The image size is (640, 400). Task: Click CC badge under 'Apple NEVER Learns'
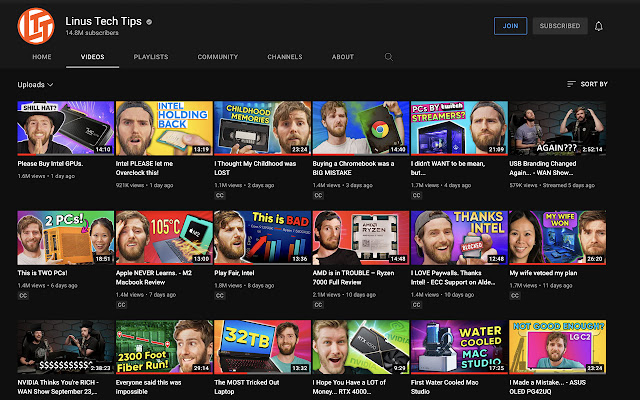coord(122,305)
